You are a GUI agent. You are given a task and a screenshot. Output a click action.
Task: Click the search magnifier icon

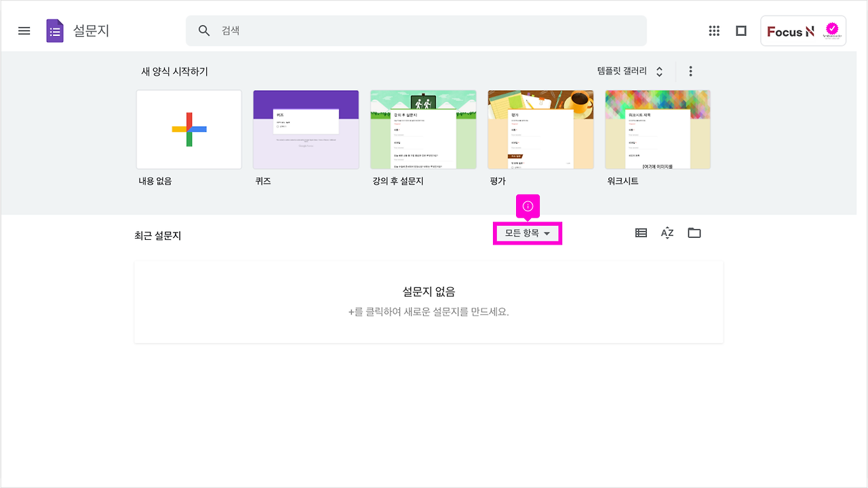[203, 30]
